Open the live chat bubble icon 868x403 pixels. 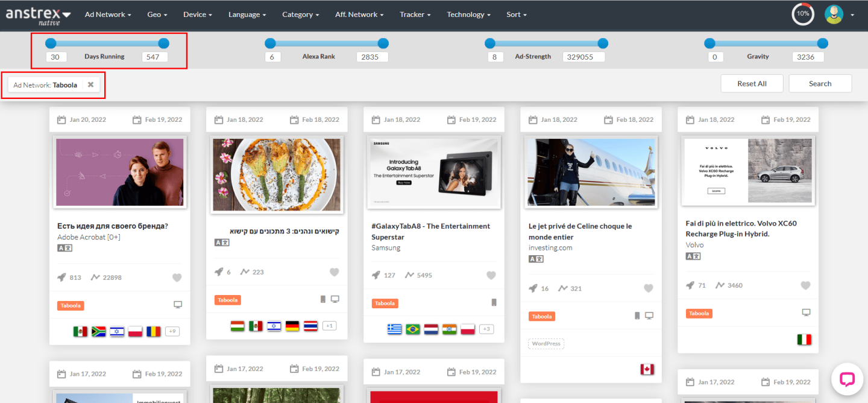[x=847, y=379]
